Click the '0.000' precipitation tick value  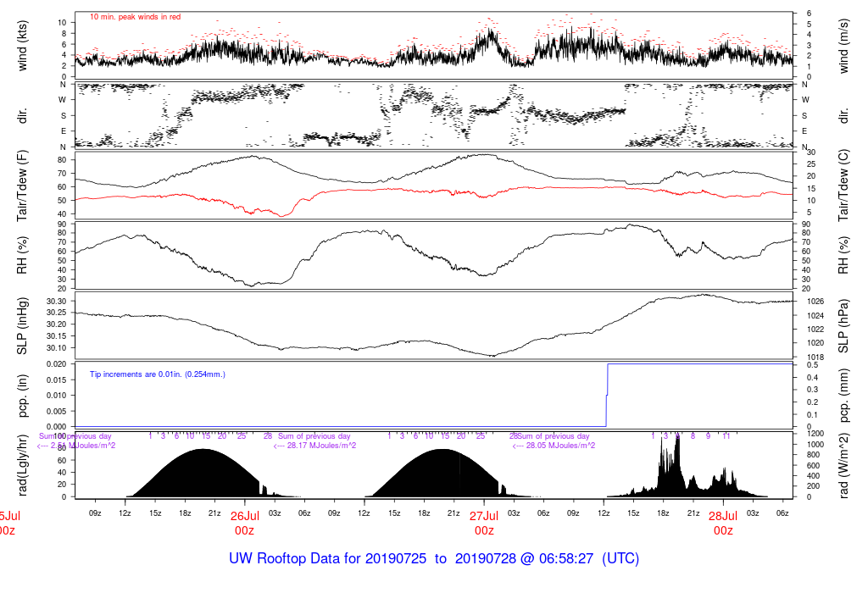(57, 426)
